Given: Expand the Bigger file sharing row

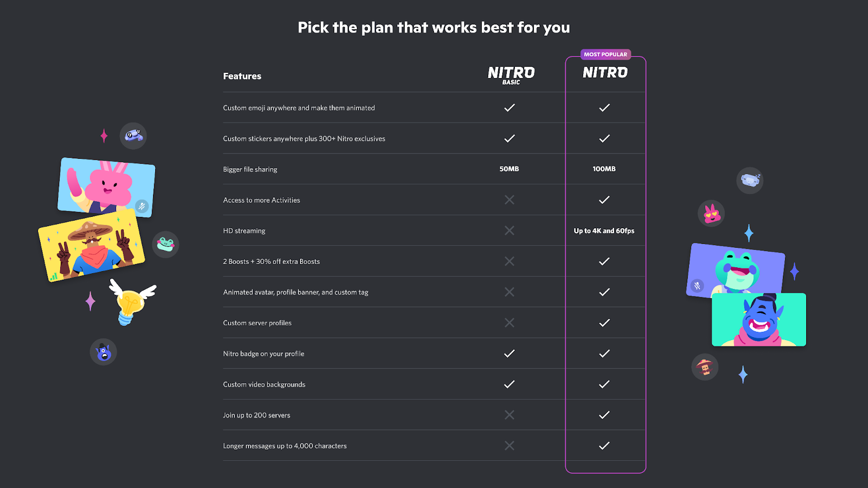Looking at the screenshot, I should [x=250, y=169].
